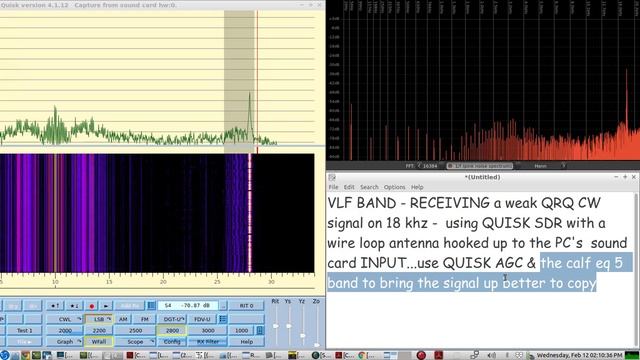
Task: Click the Chrome icon in taskbar launcher
Action: 25,356
